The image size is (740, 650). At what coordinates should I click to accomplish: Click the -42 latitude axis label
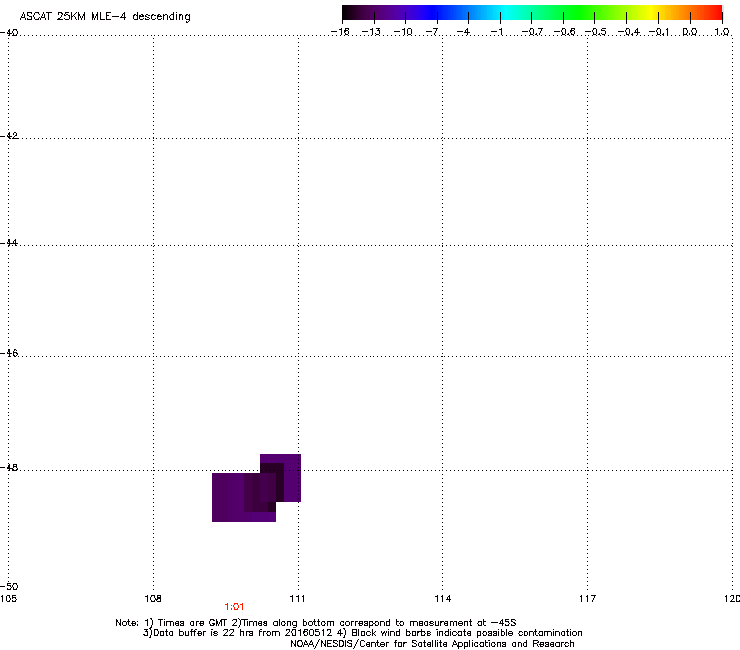coord(9,135)
